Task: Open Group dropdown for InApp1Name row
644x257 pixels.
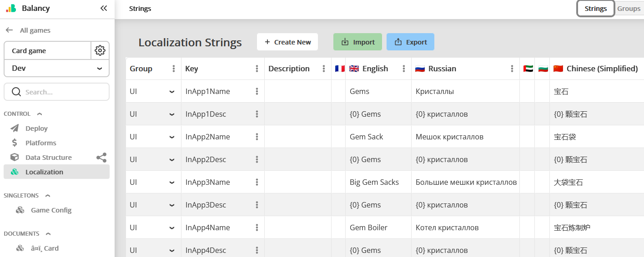Action: click(x=171, y=91)
